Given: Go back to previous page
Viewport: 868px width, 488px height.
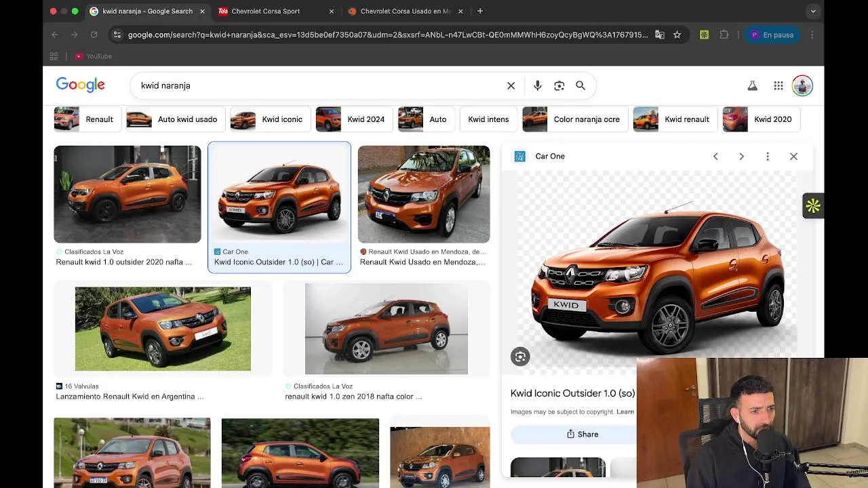Looking at the screenshot, I should pyautogui.click(x=55, y=35).
